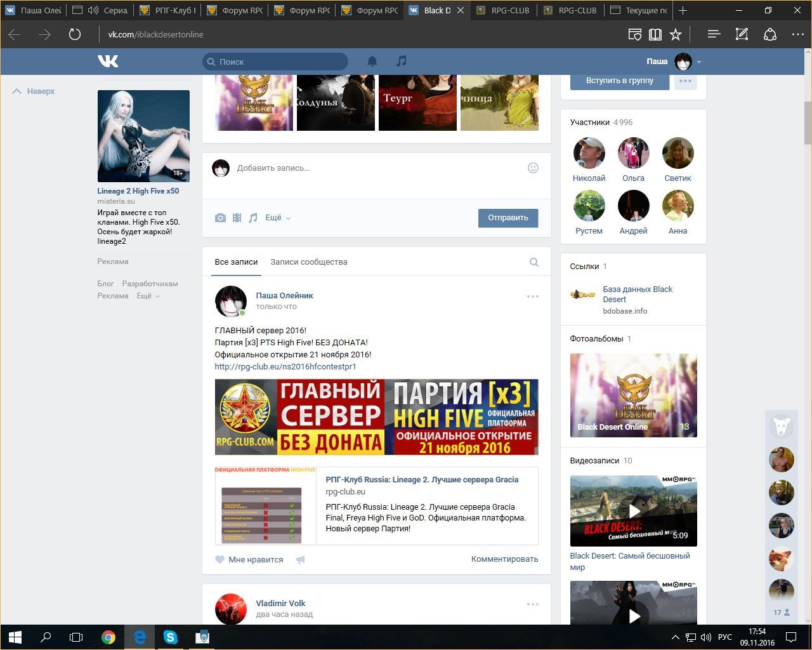Open Edge hub menu icon
The height and width of the screenshot is (650, 812).
[714, 34]
